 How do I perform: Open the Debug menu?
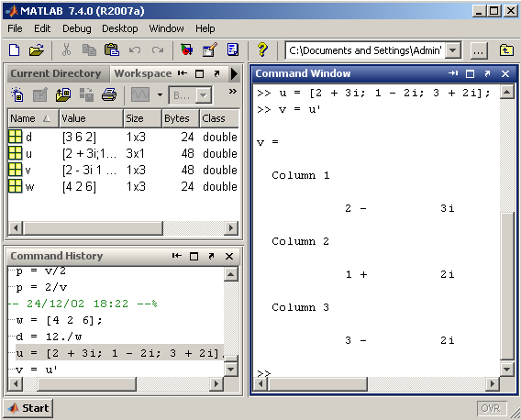[x=77, y=29]
